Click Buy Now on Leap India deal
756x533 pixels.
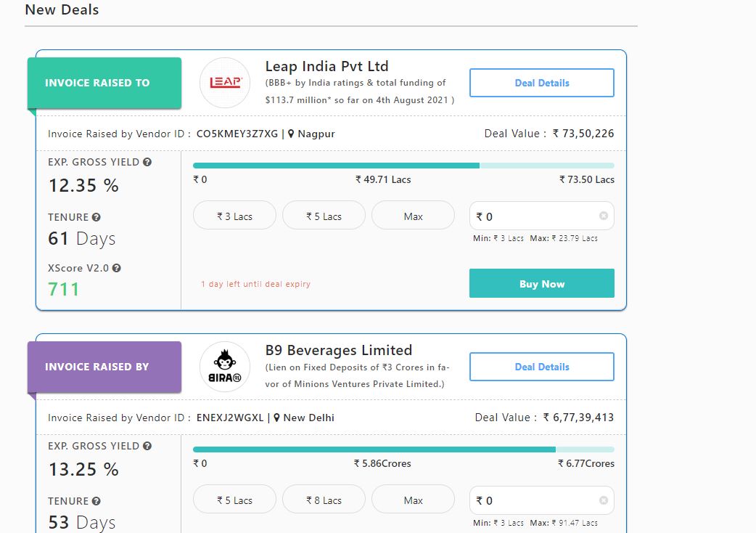click(x=541, y=284)
